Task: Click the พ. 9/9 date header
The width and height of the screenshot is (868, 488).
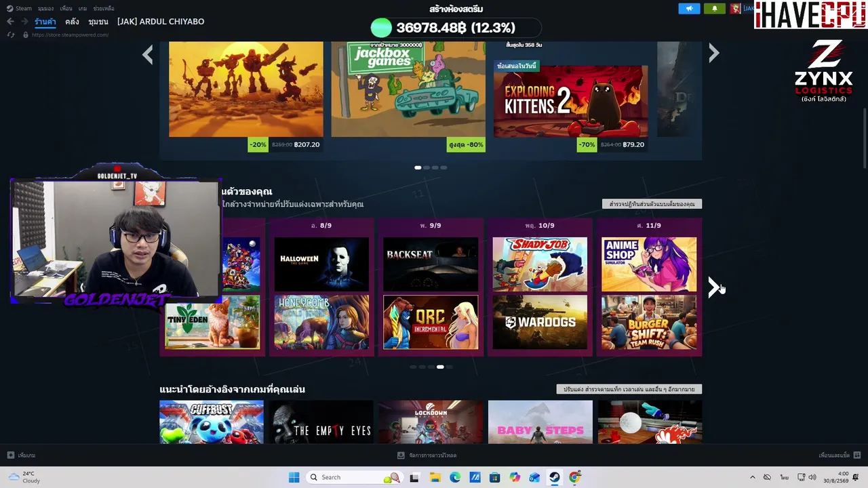Action: point(431,225)
